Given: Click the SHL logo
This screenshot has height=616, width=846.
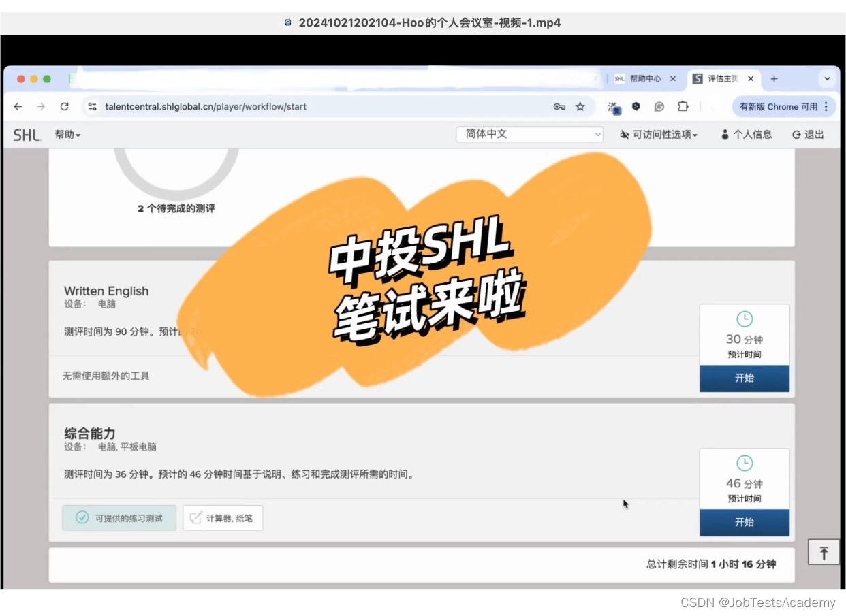Looking at the screenshot, I should point(27,135).
